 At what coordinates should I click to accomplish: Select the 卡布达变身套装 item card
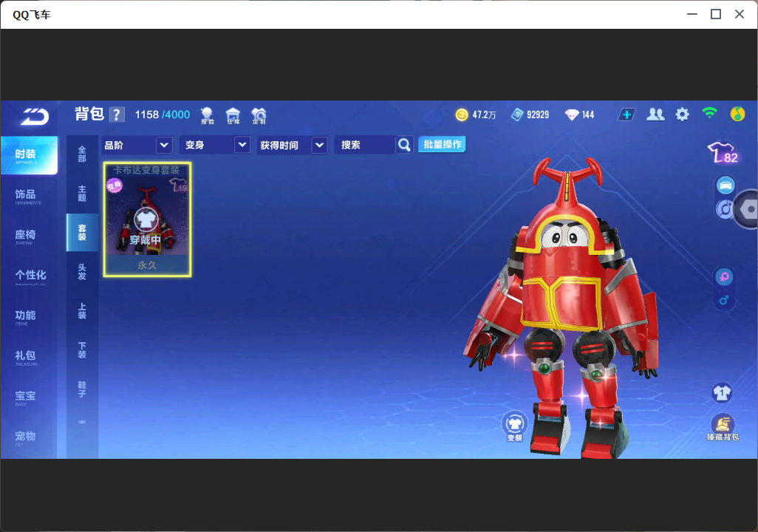click(147, 219)
